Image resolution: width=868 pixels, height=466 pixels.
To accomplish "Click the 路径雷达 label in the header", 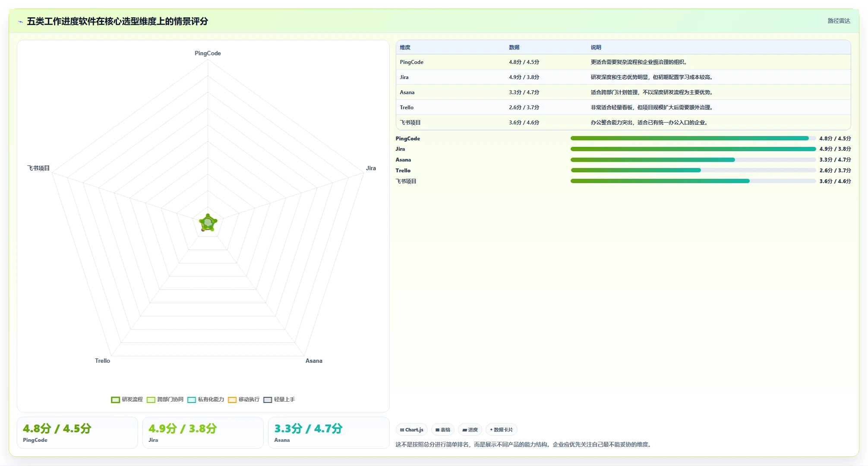I will 839,21.
